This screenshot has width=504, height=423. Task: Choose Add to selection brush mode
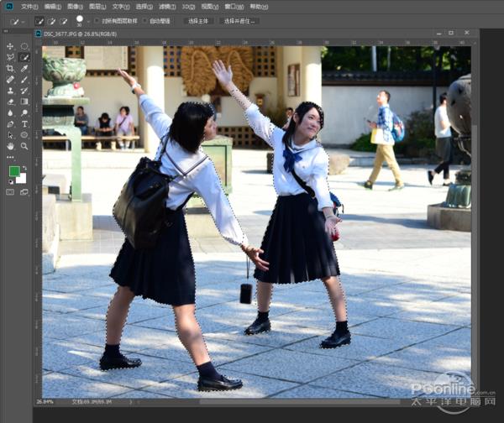[x=51, y=20]
